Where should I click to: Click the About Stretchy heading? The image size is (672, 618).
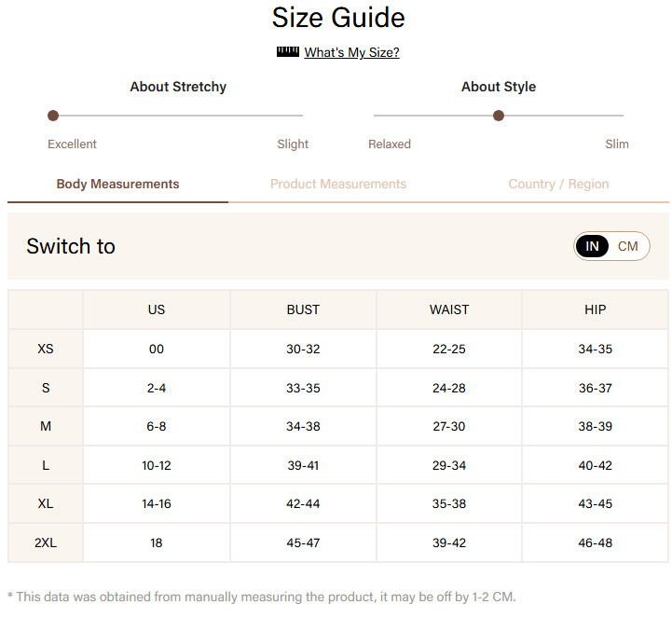[x=178, y=87]
